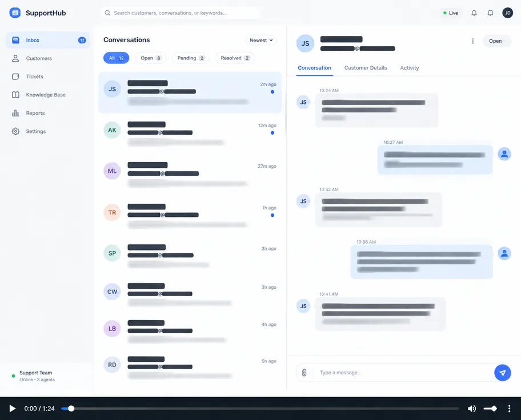Open the AK conversation from 12m ago
Viewport: 521px width, 420px height.
[190, 134]
